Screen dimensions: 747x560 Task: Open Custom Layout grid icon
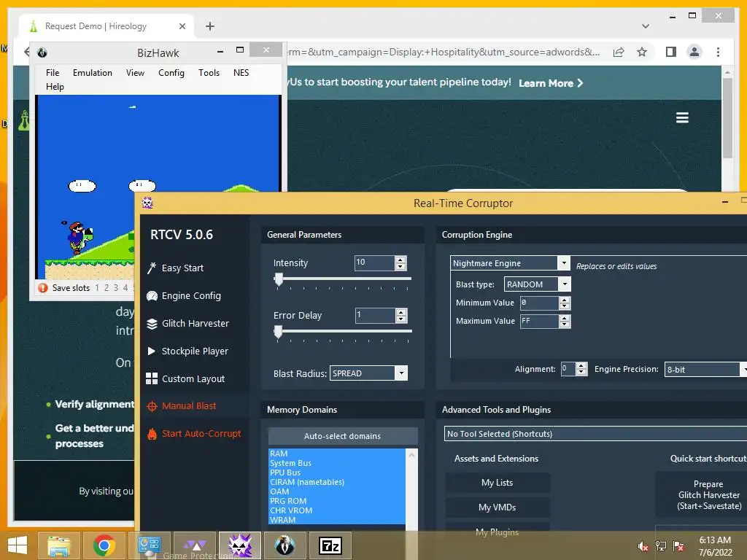pos(152,378)
